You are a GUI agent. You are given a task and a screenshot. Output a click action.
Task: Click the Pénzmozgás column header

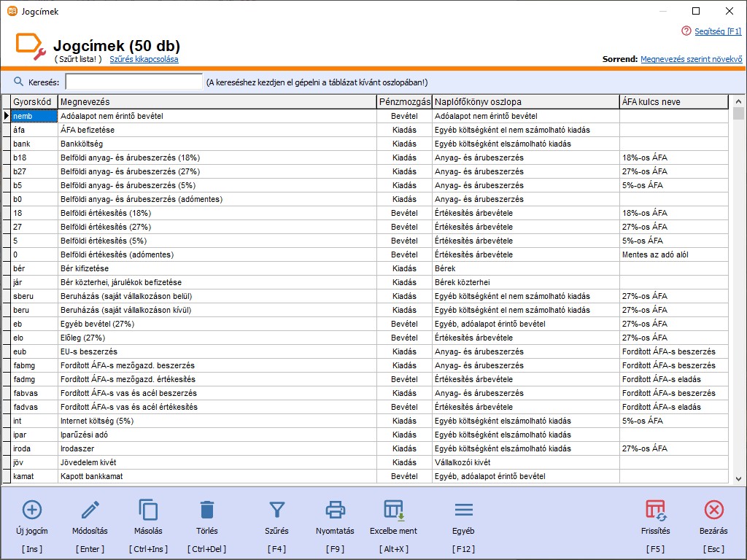[x=404, y=102]
